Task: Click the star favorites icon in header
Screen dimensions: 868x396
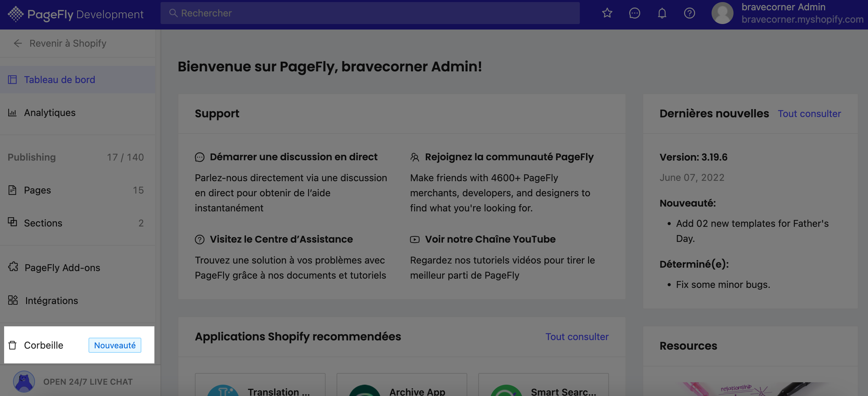Action: 607,13
